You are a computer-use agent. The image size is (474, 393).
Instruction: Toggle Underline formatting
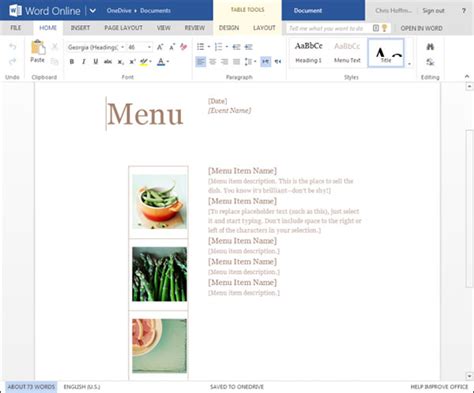[x=96, y=62]
